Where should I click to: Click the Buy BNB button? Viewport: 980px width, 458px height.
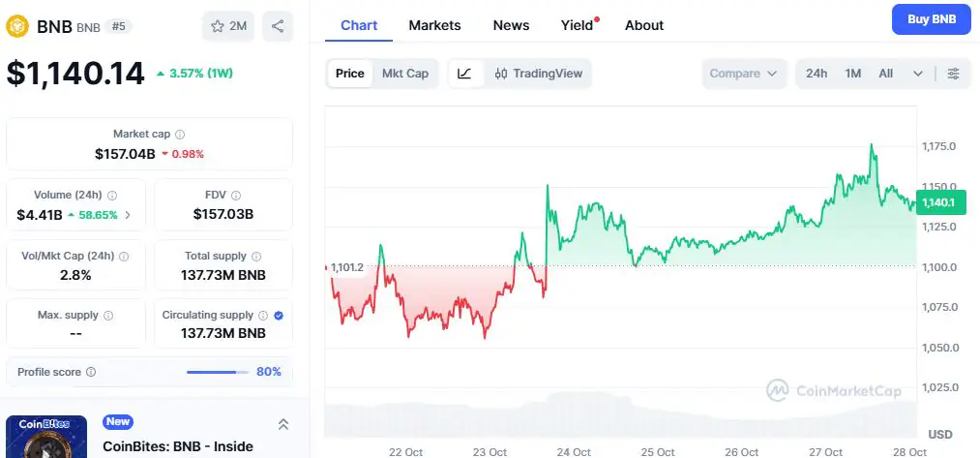coord(931,19)
